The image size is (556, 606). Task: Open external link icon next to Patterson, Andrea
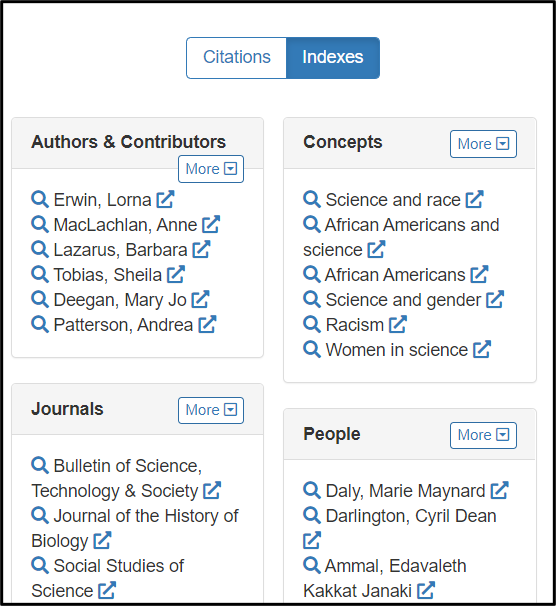tap(207, 324)
